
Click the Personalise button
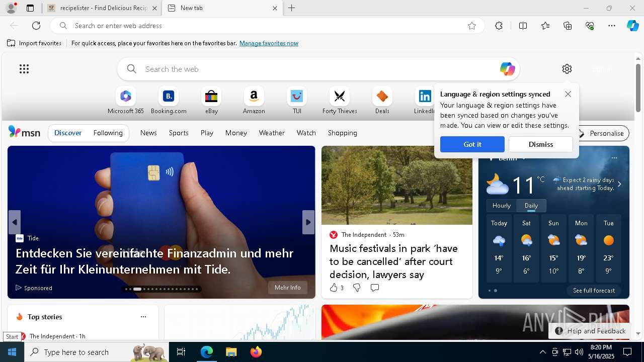(601, 133)
